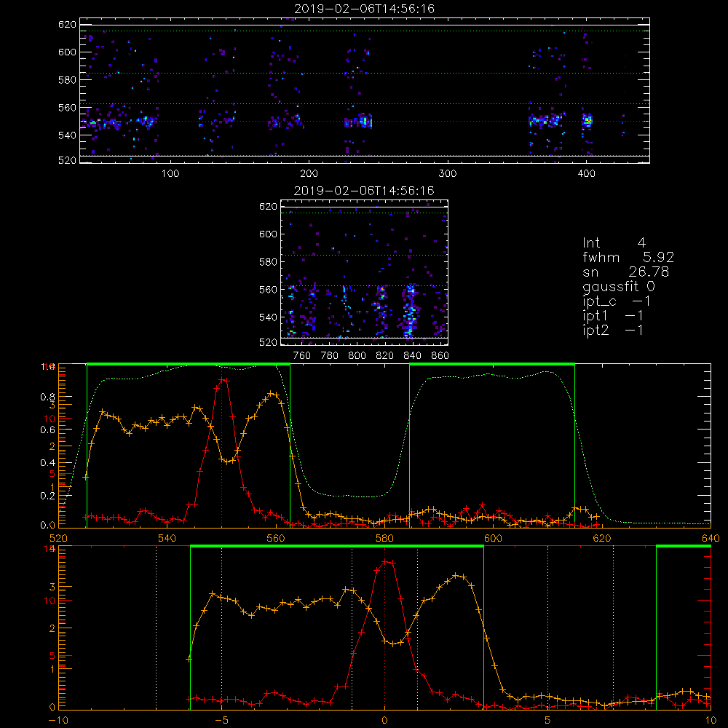Click the 'ipt1 -1' line
This screenshot has height=728, width=728.
[613, 316]
